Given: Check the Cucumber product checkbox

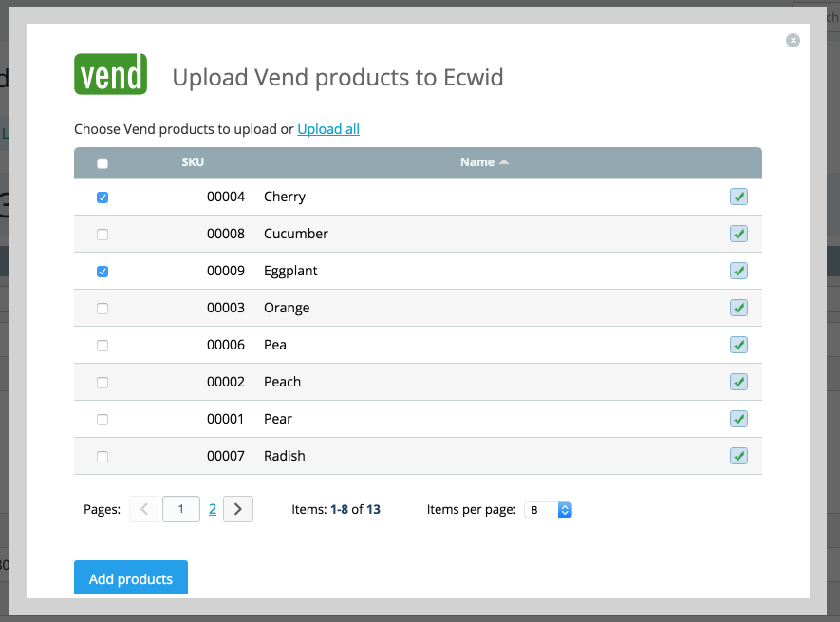Looking at the screenshot, I should coord(103,235).
